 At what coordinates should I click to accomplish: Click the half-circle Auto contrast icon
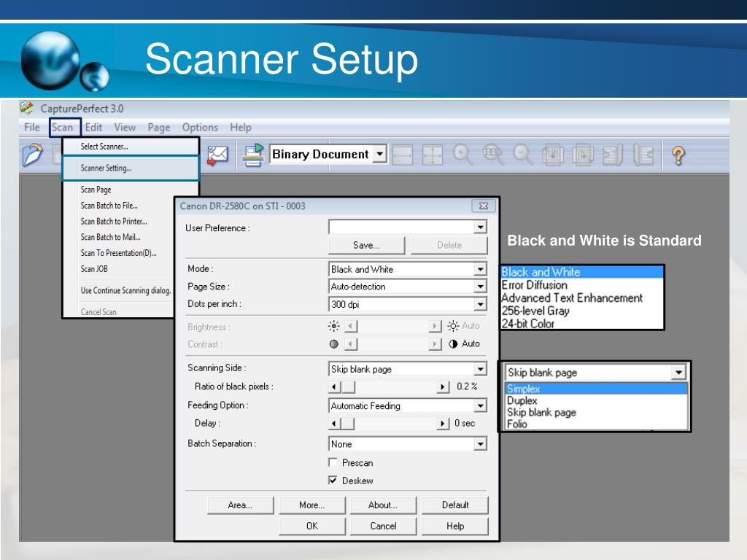coord(453,344)
